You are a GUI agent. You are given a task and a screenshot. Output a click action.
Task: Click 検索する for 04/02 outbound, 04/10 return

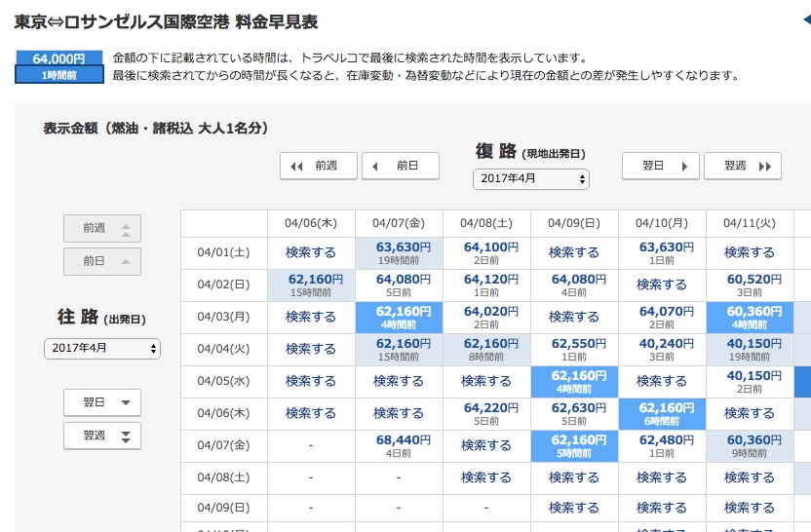tap(662, 285)
